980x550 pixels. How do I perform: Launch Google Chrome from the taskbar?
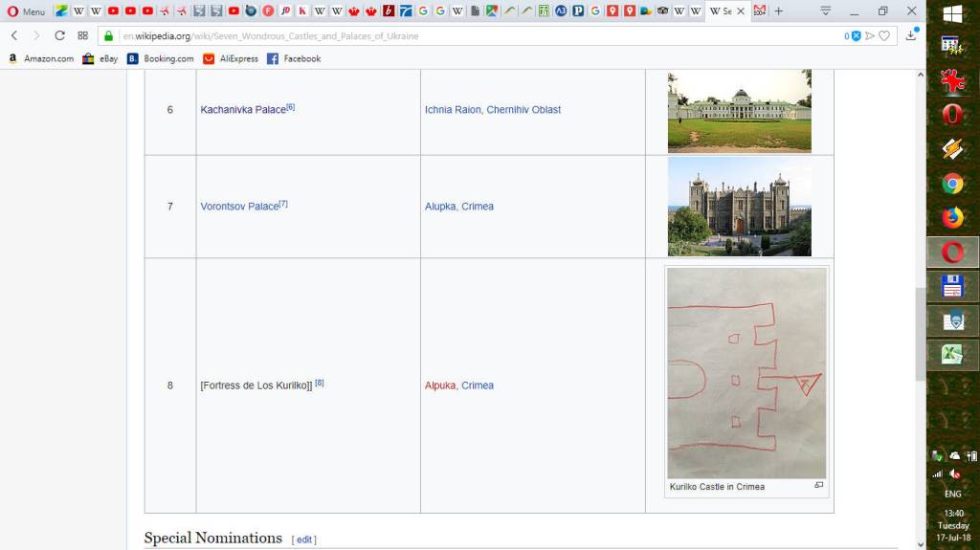click(952, 184)
